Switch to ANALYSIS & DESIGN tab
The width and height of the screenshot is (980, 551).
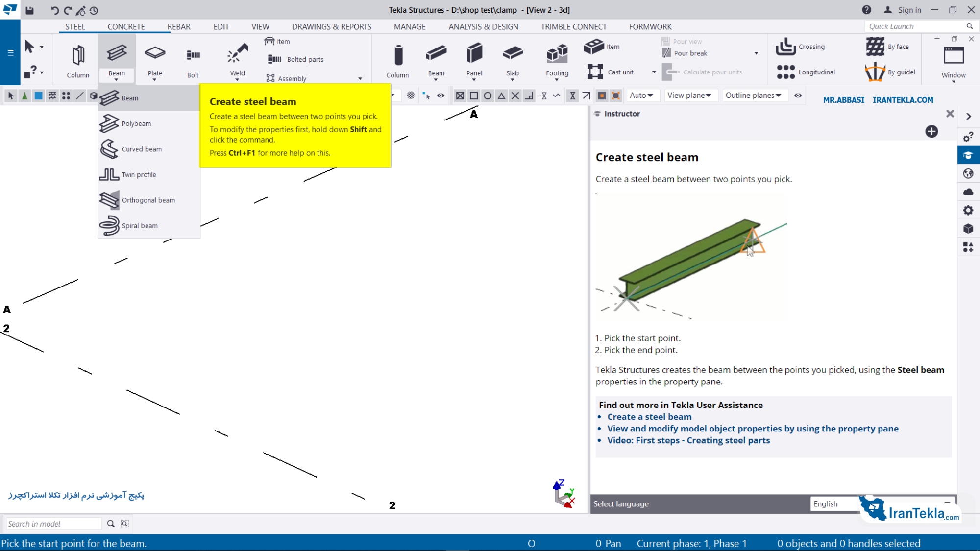click(483, 27)
